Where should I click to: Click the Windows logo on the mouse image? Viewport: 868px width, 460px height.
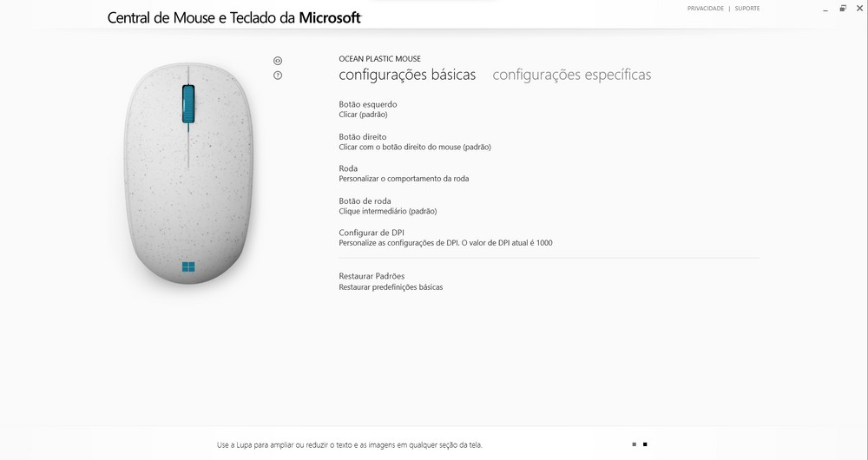pyautogui.click(x=188, y=267)
